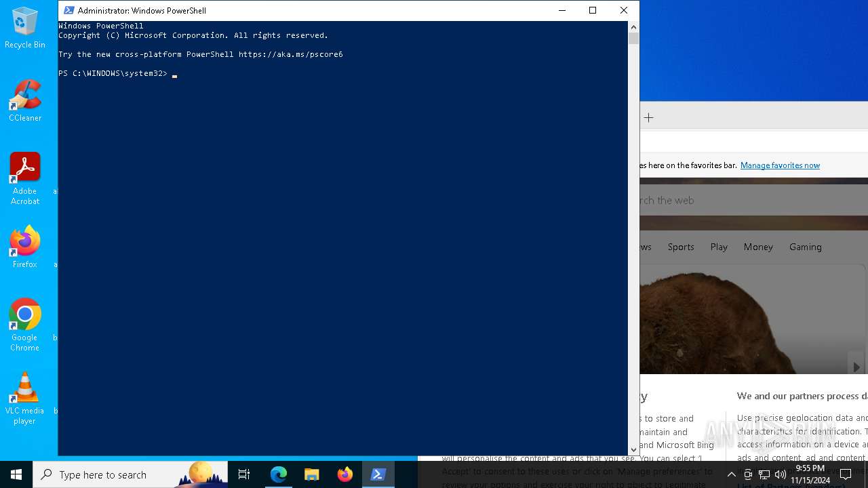Launch Firefox from the desktop shortcut
The image size is (868, 488).
click(25, 247)
